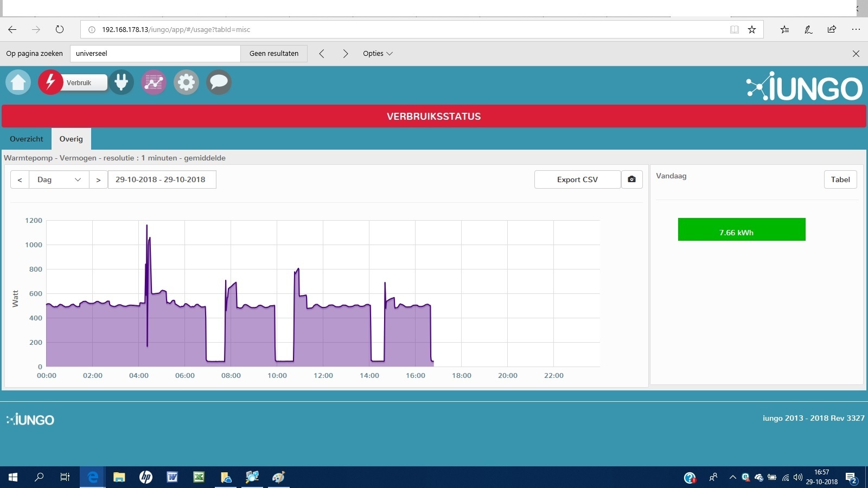Open the People icon in taskbar

[713, 477]
